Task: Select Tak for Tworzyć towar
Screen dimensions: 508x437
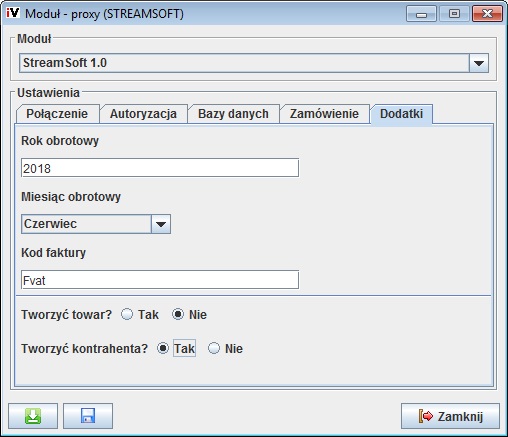Action: tap(127, 314)
